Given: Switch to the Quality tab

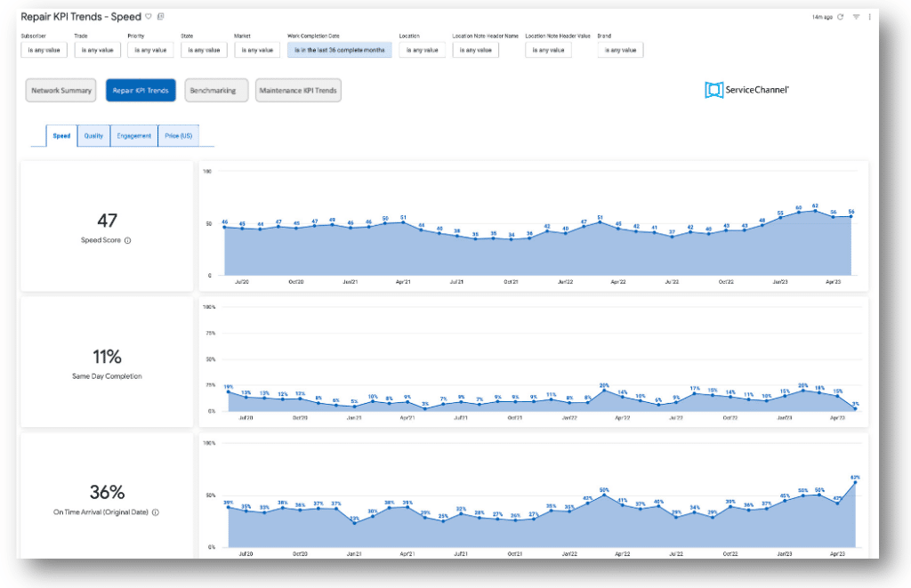Looking at the screenshot, I should pos(93,136).
